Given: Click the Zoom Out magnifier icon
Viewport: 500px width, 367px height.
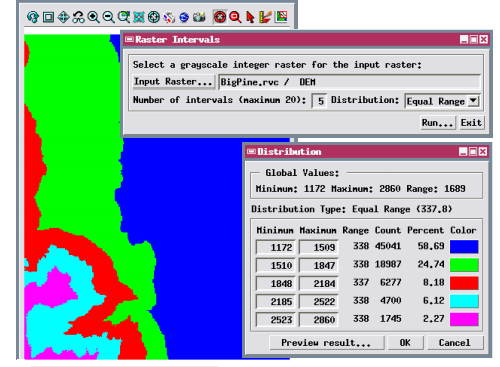Looking at the screenshot, I should click(x=108, y=17).
